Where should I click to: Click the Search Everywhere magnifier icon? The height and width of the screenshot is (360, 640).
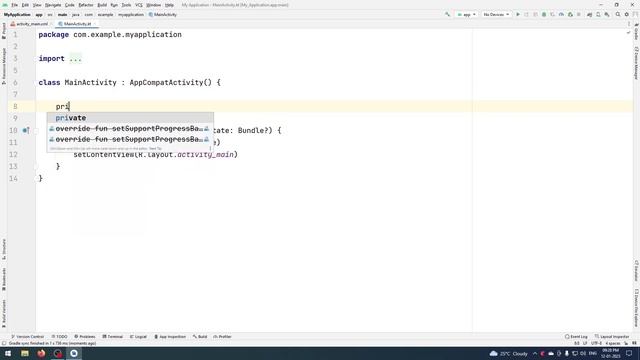[618, 15]
